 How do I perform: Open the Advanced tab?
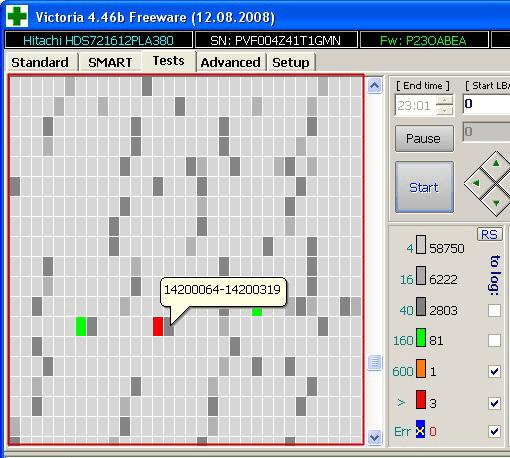click(230, 62)
